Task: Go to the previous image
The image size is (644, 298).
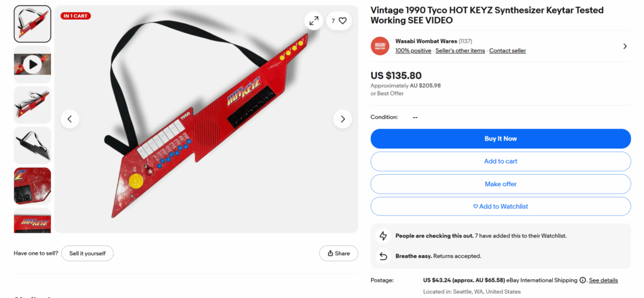Action: point(70,119)
